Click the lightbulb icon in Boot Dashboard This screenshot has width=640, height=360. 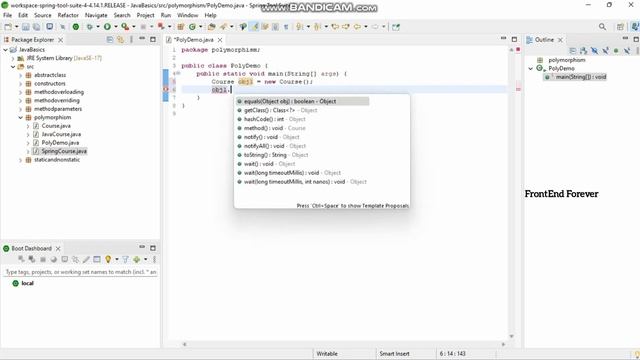108,259
